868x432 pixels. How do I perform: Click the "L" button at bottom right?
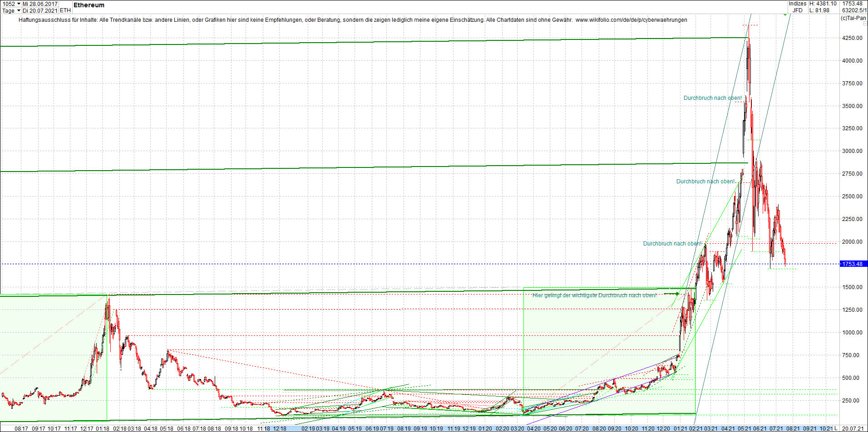[x=836, y=427]
